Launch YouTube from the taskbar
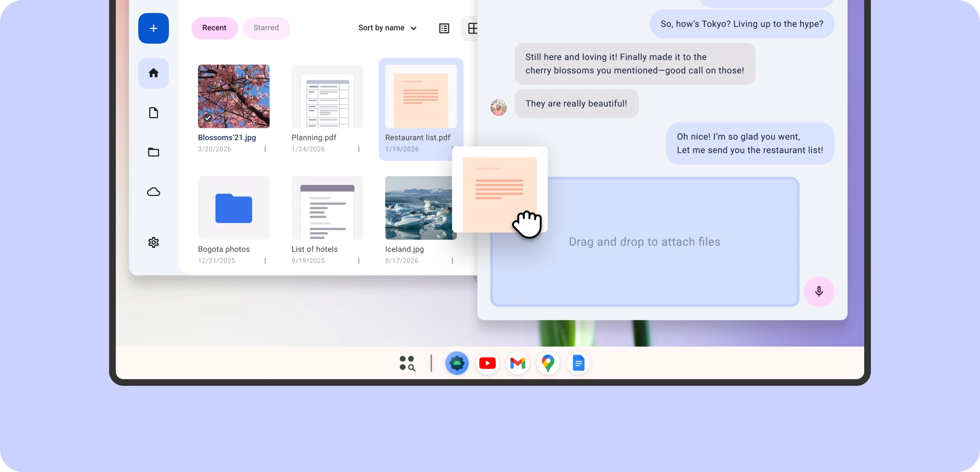 pyautogui.click(x=487, y=363)
